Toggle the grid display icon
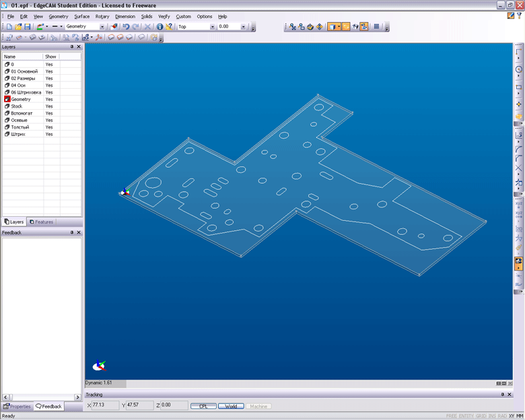 click(376, 26)
